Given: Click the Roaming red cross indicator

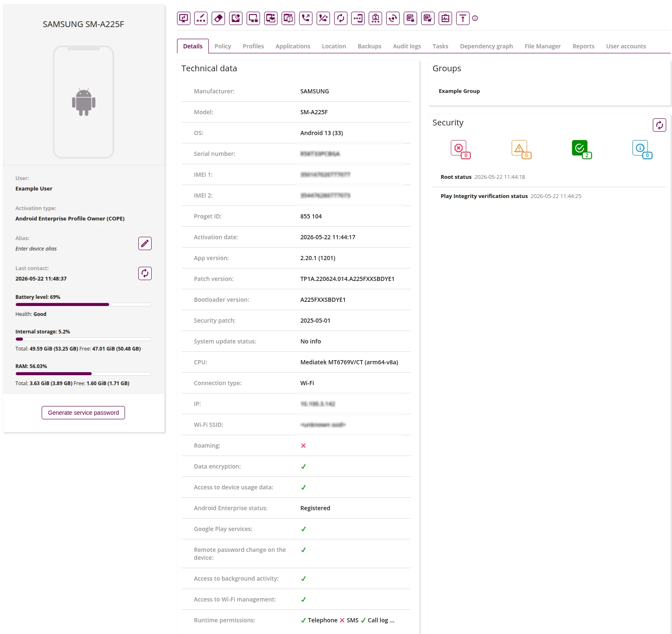Looking at the screenshot, I should (x=303, y=446).
